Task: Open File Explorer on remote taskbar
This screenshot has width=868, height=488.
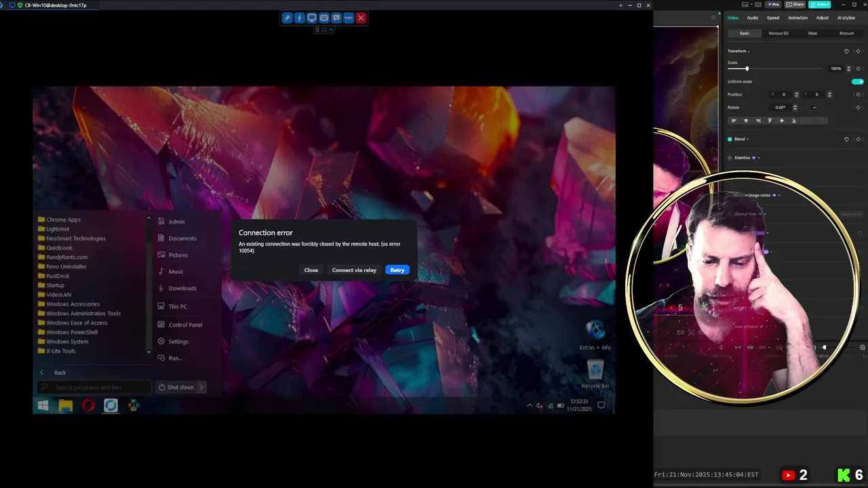Action: tap(66, 405)
